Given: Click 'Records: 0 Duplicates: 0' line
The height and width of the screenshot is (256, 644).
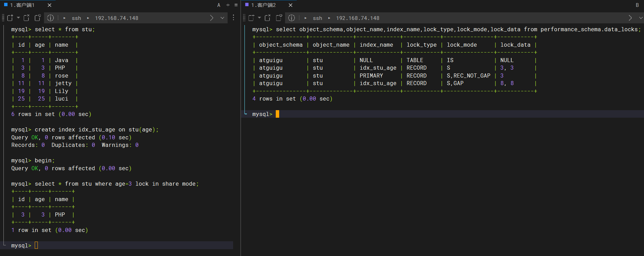Looking at the screenshot, I should pos(75,145).
